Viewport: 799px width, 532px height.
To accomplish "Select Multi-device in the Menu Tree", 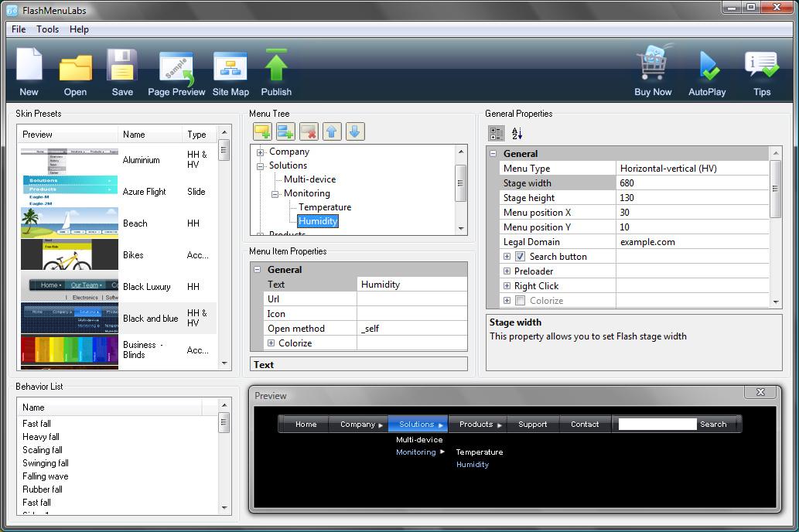I will click(310, 179).
